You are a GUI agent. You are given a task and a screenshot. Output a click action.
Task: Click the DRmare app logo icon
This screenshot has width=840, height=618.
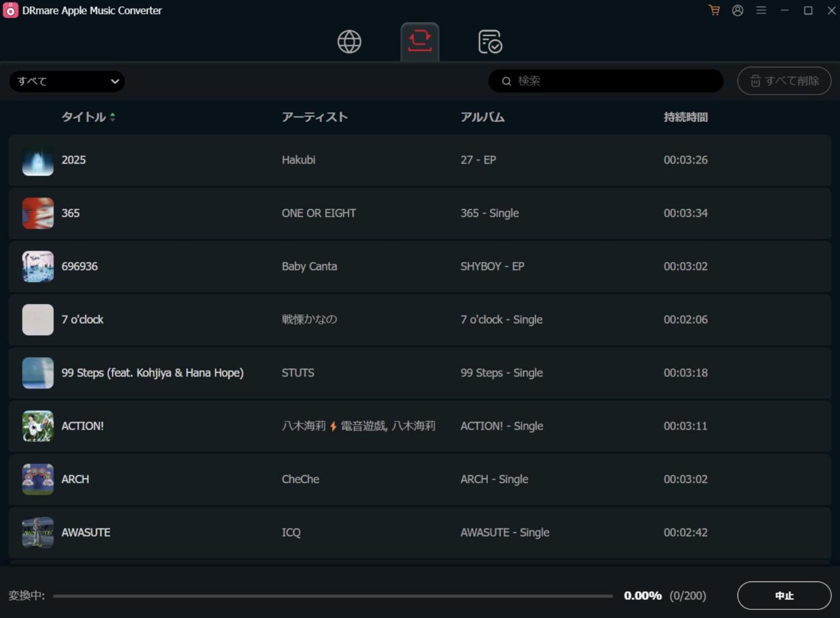pyautogui.click(x=10, y=10)
